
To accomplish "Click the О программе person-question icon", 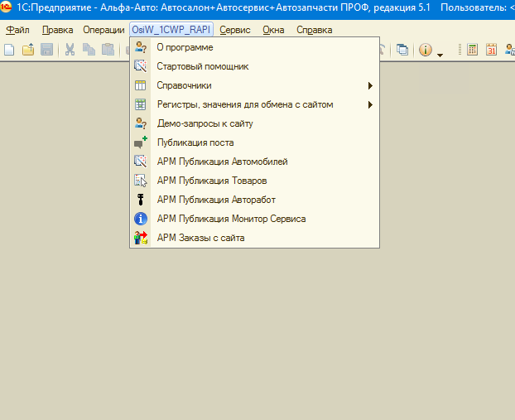I will (x=141, y=47).
